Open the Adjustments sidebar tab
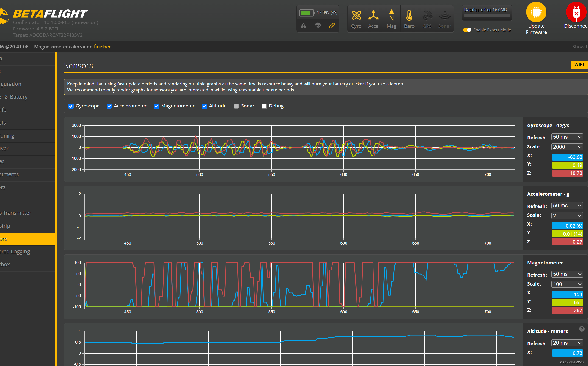This screenshot has height=366, width=588. tap(27, 174)
